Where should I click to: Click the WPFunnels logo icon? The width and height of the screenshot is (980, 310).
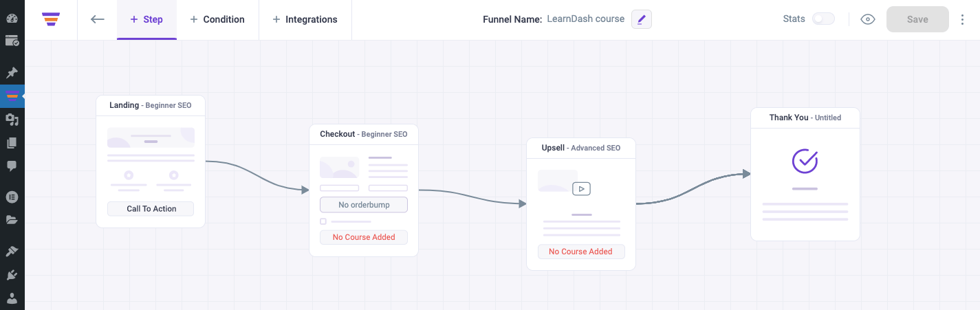coord(50,19)
